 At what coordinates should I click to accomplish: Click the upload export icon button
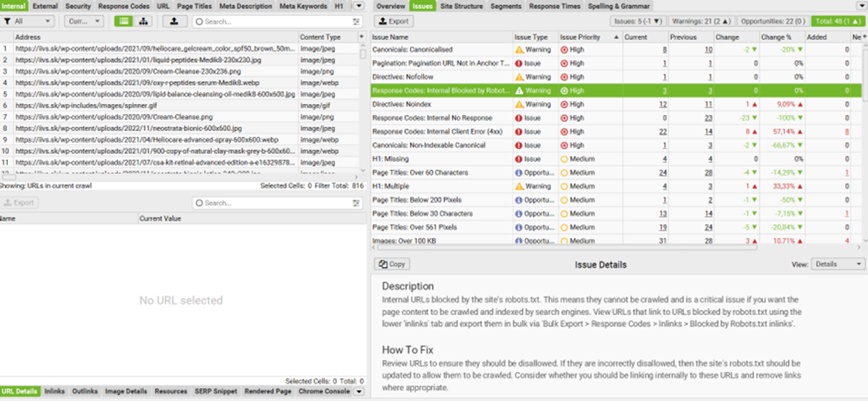click(174, 21)
